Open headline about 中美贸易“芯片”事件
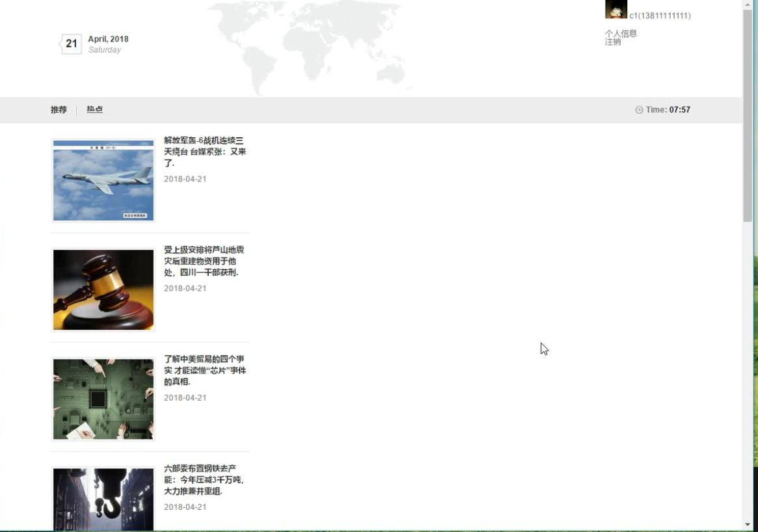The width and height of the screenshot is (758, 532). (205, 370)
